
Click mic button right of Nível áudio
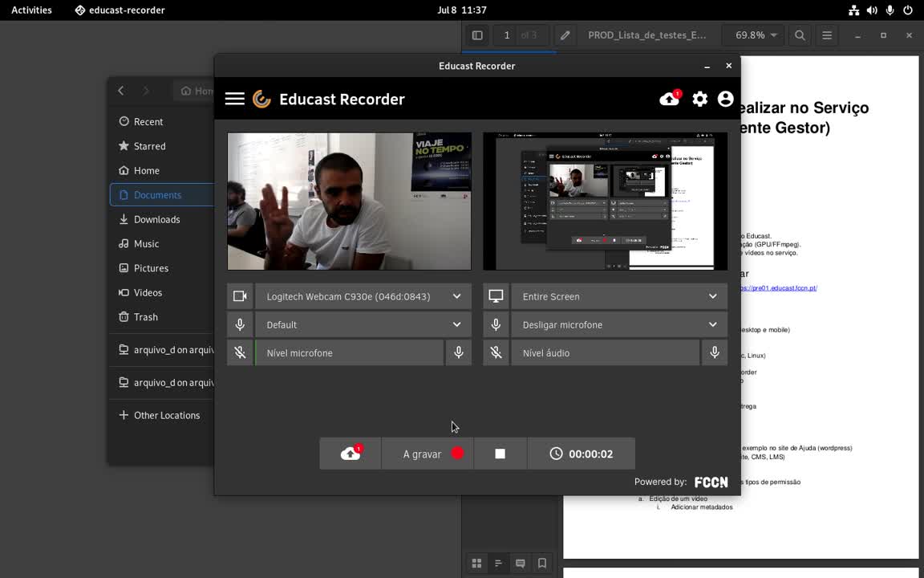click(x=714, y=352)
